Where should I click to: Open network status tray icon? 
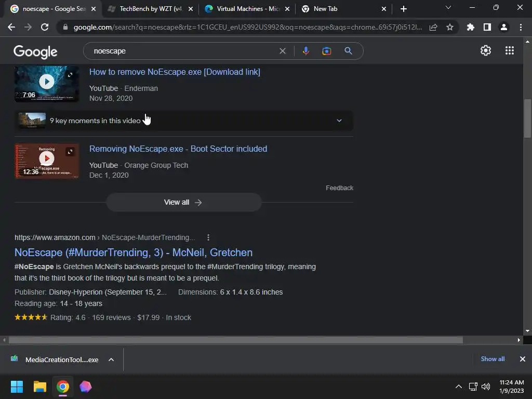pos(473,387)
